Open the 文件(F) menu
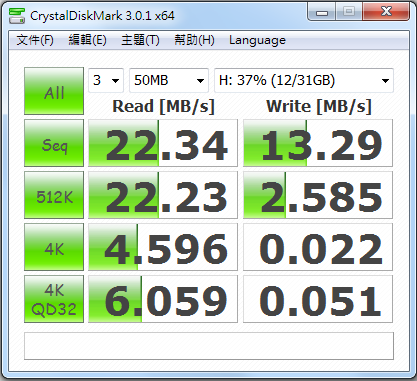The width and height of the screenshot is (417, 381). click(35, 40)
